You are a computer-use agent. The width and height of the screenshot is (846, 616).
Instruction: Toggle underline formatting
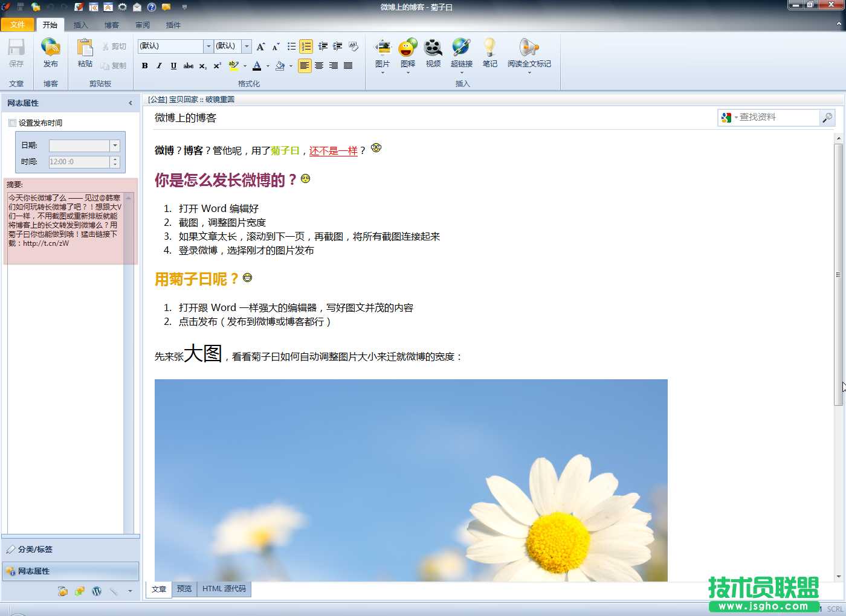pos(173,66)
